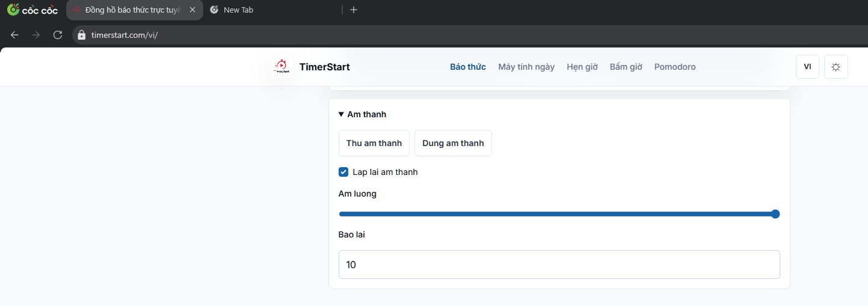Close the timerstart alarm clock tab
The height and width of the screenshot is (306, 868).
[x=192, y=10]
